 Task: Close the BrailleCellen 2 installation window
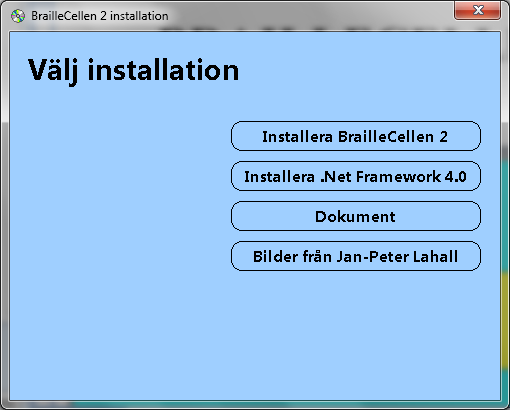[x=477, y=10]
